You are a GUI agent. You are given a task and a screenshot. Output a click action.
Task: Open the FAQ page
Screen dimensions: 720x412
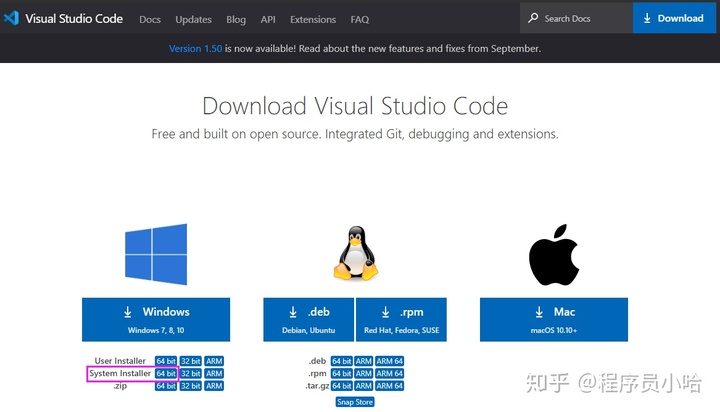tap(360, 19)
